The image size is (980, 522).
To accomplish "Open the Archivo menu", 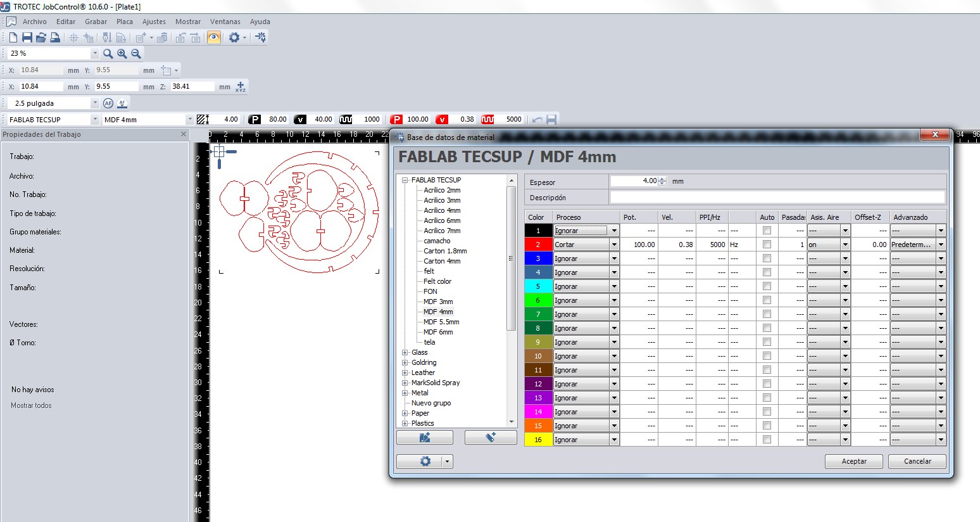I will tap(35, 22).
